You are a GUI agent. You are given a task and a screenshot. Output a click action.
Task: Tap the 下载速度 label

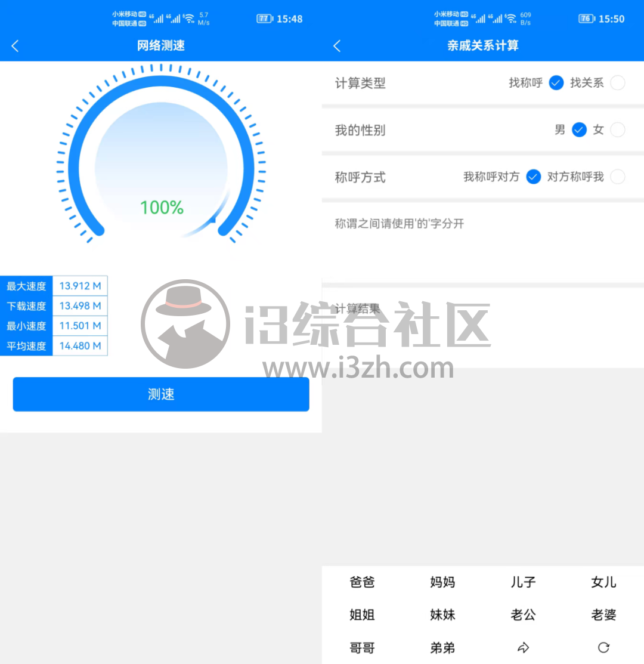26,305
